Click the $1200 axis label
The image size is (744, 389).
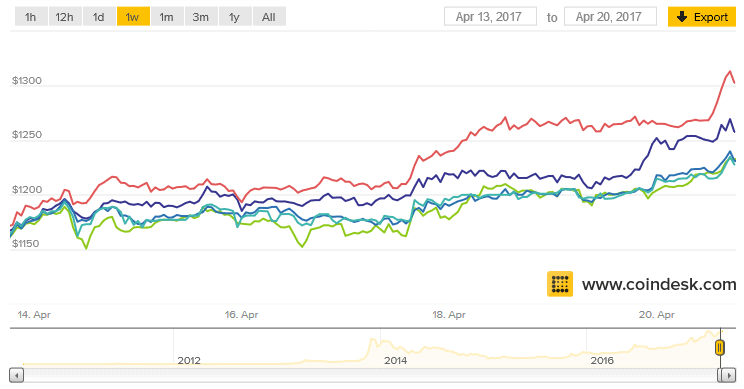27,190
